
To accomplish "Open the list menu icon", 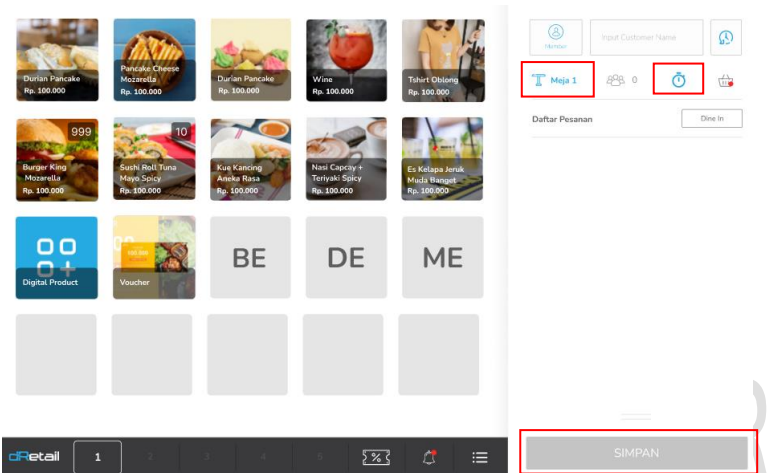I will [x=479, y=457].
